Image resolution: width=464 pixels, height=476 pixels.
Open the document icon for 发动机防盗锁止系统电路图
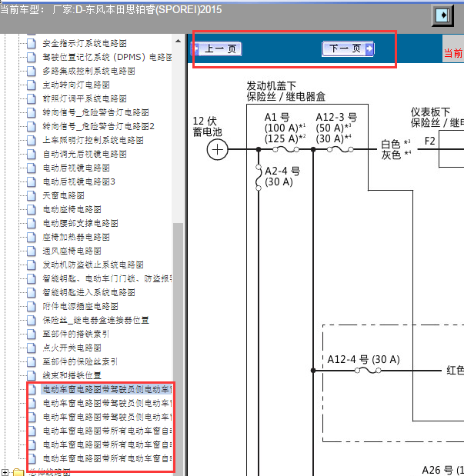click(x=32, y=265)
